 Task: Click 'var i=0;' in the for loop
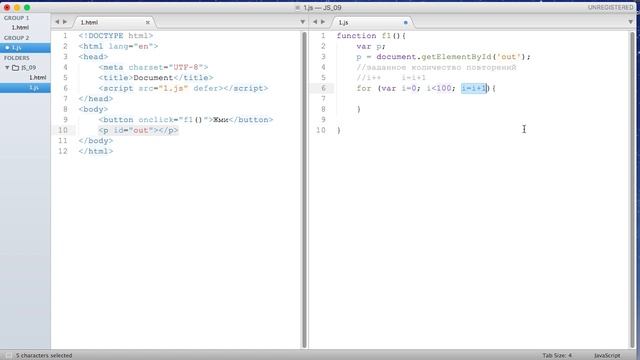tap(401, 88)
